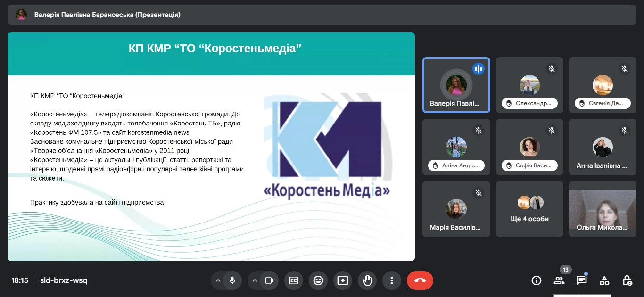The width and height of the screenshot is (644, 297).
Task: Open the chat messages panel
Action: pyautogui.click(x=582, y=280)
